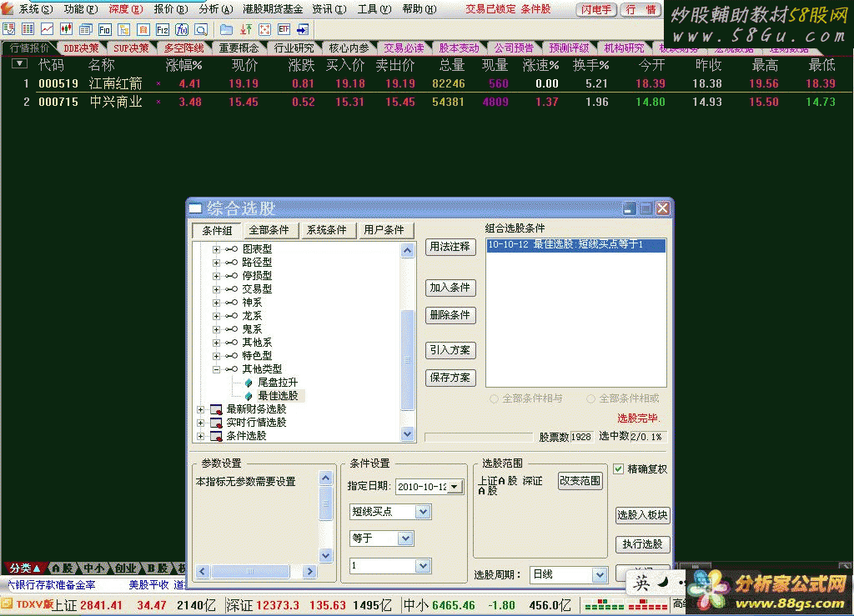
Task: Click the 保存方案 button
Action: pos(450,378)
